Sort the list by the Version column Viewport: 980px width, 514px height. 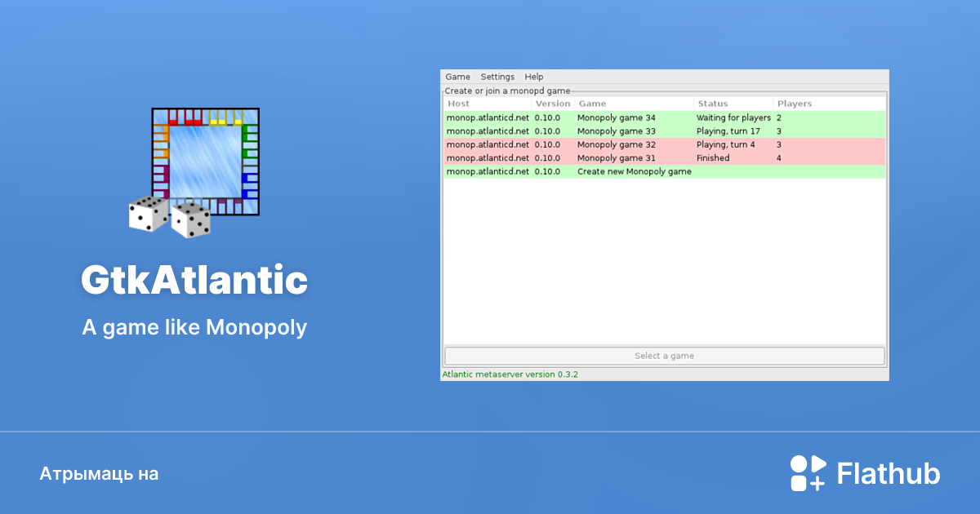[x=553, y=104]
